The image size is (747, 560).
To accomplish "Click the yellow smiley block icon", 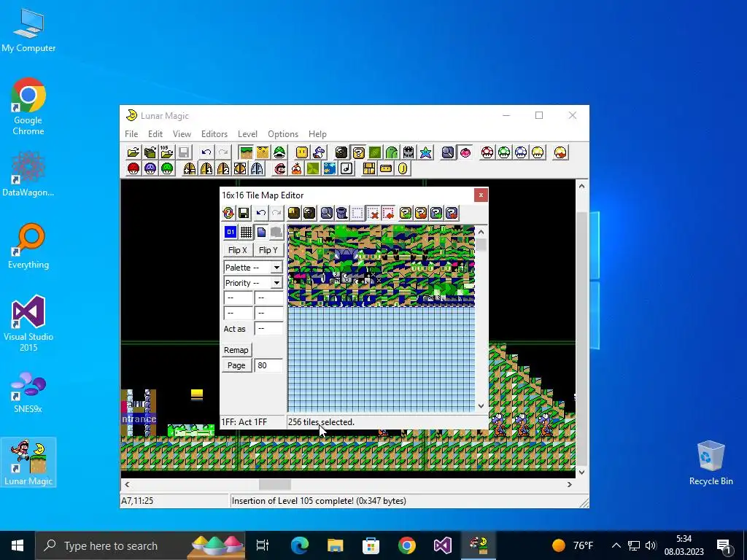I will [302, 152].
